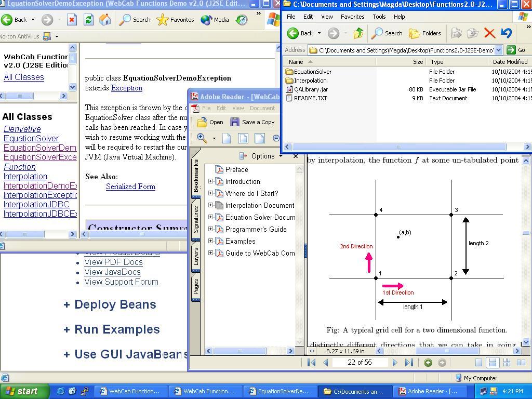Expand the Programmer's Guide bookmark
532x399 pixels.
(x=211, y=229)
